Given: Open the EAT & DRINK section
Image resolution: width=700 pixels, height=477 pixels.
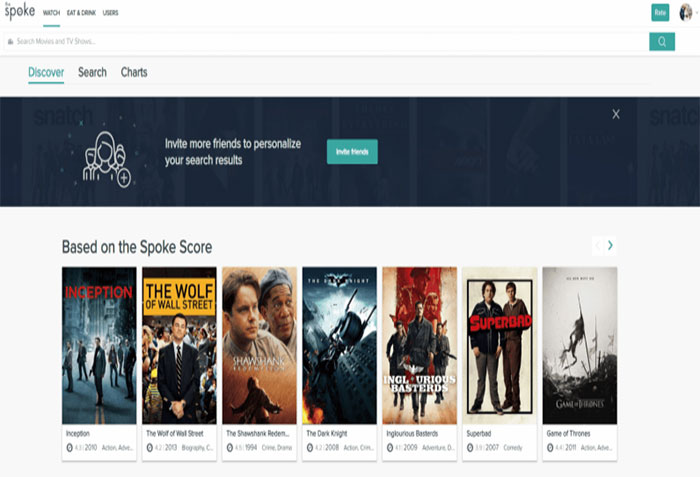Looking at the screenshot, I should coord(81,13).
